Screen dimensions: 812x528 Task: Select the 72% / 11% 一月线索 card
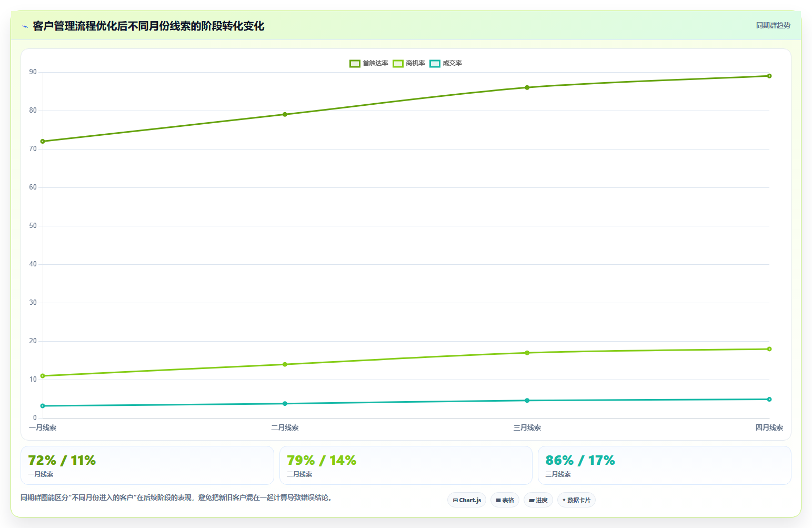tap(147, 465)
